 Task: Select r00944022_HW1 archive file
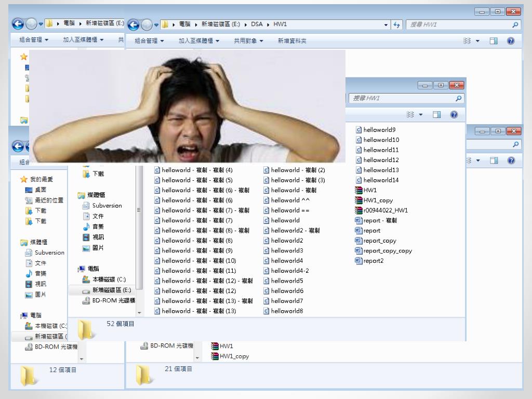pos(381,210)
